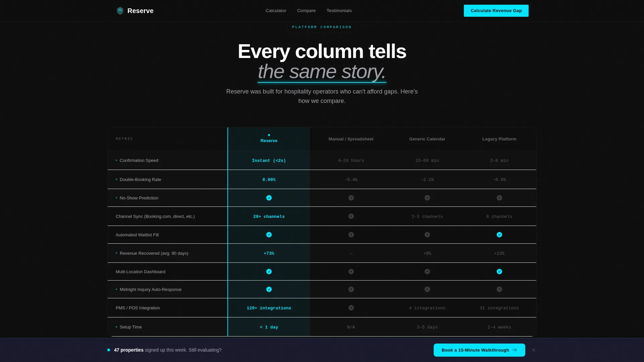Select the Legacy Platform column header
644x362 pixels.
(x=499, y=139)
